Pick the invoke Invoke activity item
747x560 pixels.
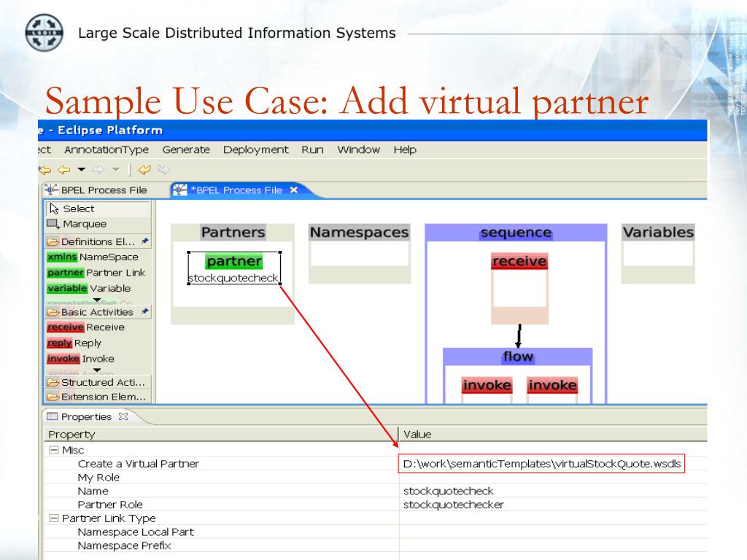tap(81, 359)
